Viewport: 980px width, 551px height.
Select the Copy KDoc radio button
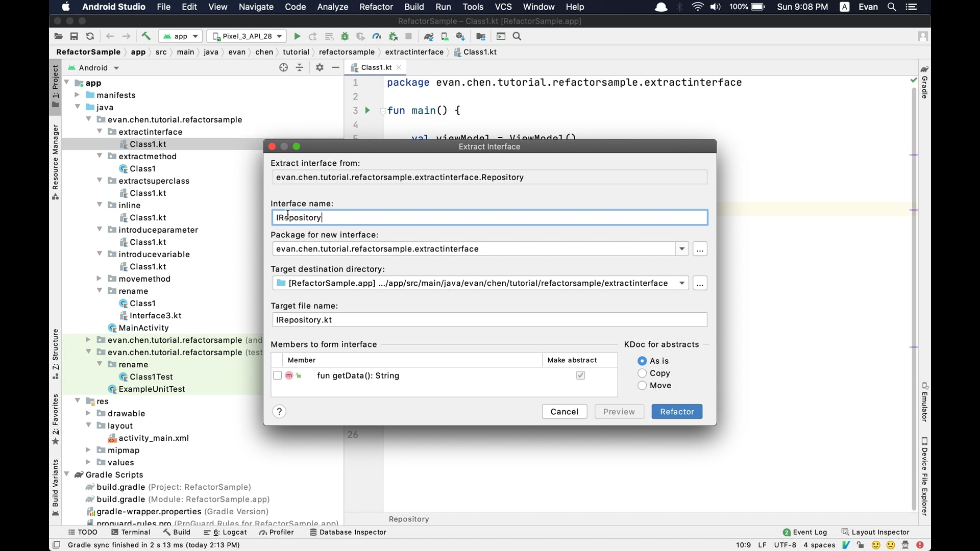pyautogui.click(x=642, y=373)
